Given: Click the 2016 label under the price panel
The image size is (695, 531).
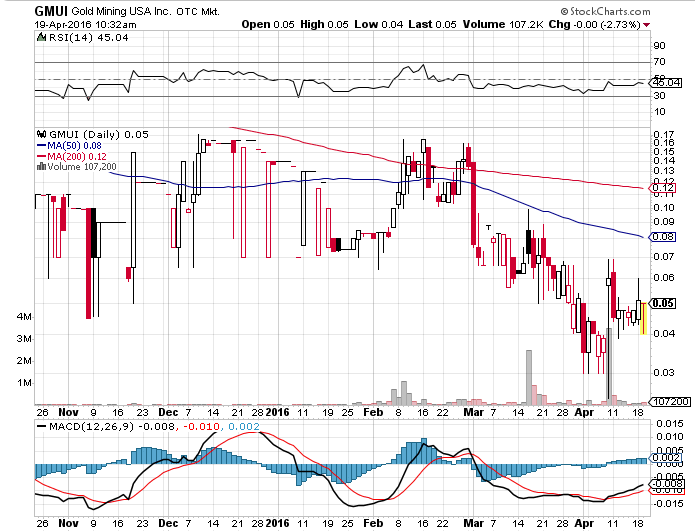Looking at the screenshot, I should coord(277,412).
